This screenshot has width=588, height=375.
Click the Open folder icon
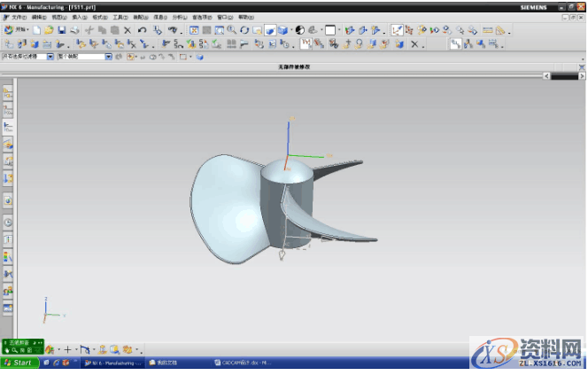[x=49, y=30]
